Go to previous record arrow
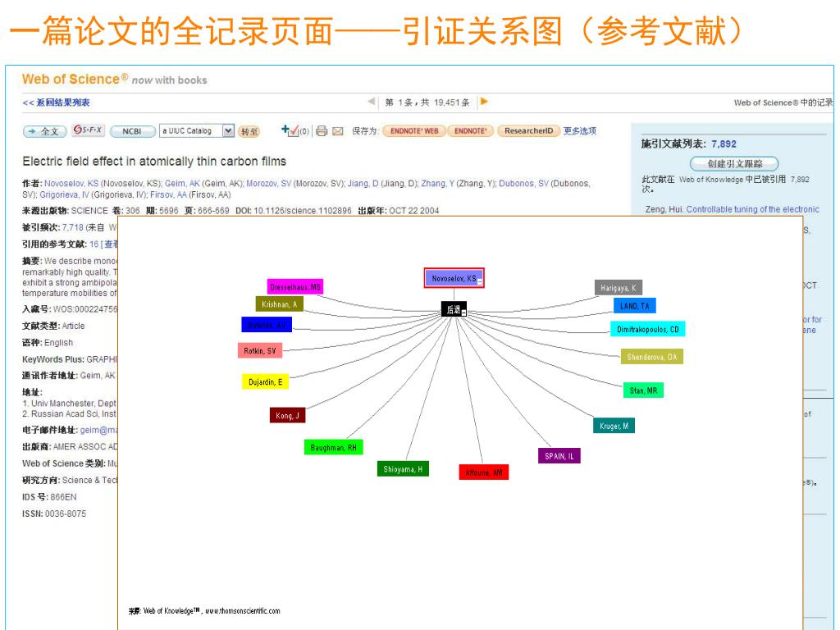 (x=372, y=101)
